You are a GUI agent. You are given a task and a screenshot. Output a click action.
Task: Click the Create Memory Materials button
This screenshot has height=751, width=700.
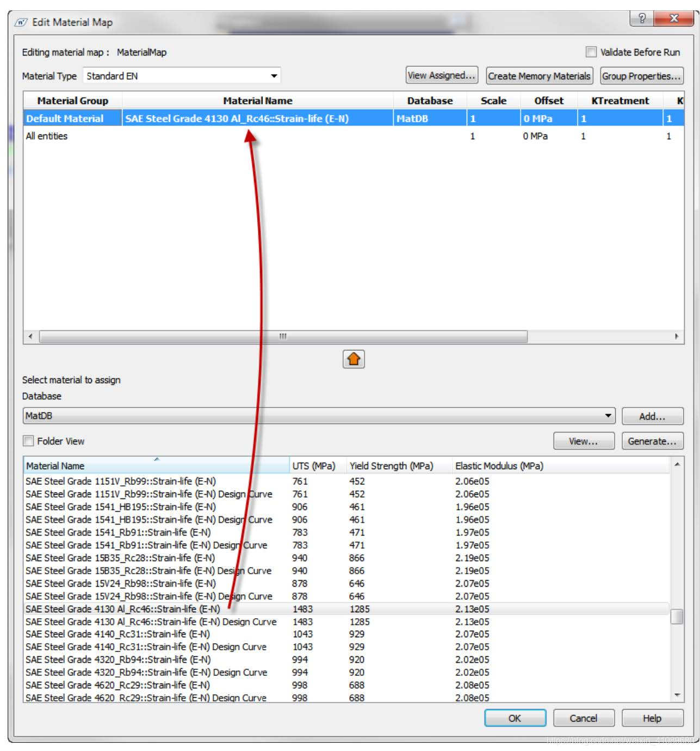(538, 76)
